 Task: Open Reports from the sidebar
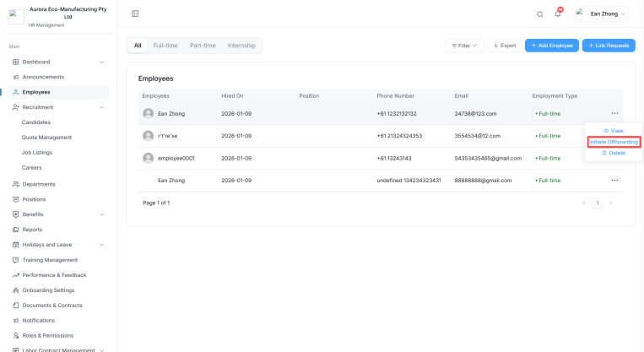(32, 230)
